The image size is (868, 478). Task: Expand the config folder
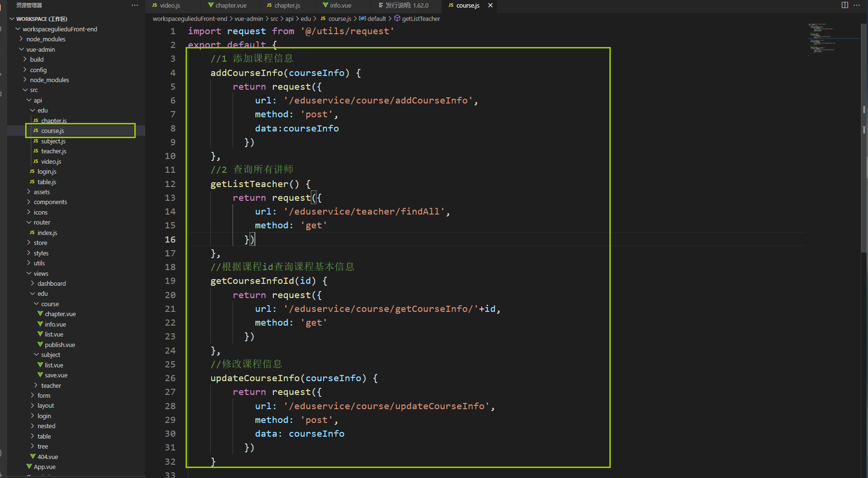pos(25,70)
